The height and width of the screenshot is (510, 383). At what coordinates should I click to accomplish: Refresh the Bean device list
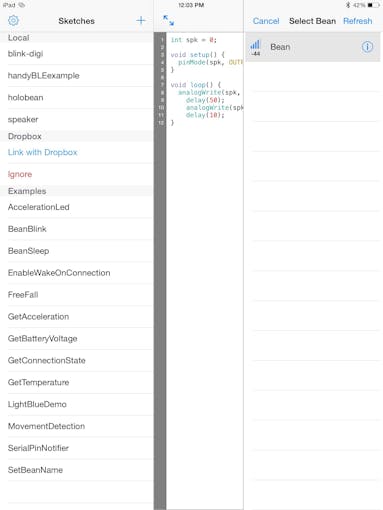click(357, 21)
